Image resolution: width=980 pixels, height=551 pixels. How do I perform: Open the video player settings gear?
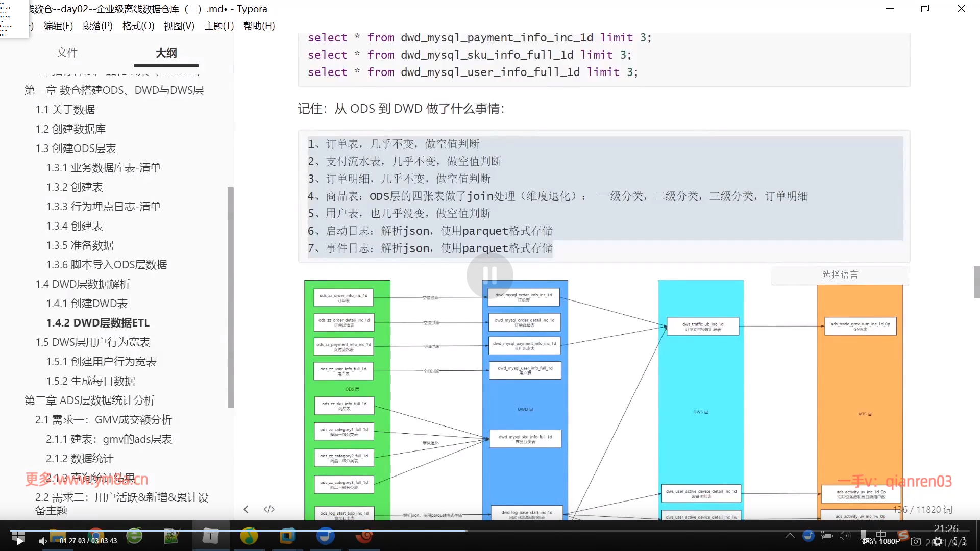pos(938,541)
